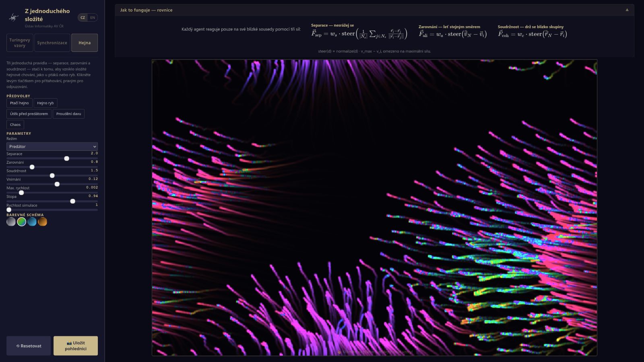Collapse the 'Jak to funguje — rovnice' panel

click(627, 10)
